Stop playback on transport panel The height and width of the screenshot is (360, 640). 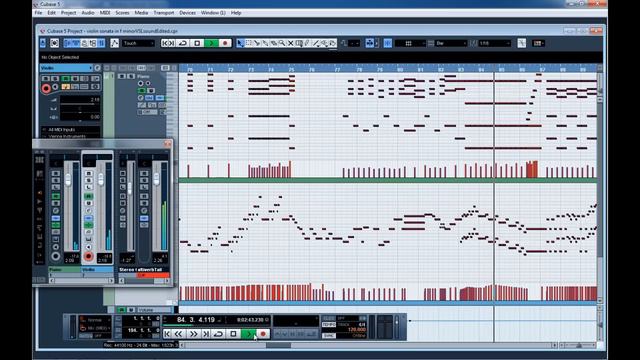tap(233, 334)
